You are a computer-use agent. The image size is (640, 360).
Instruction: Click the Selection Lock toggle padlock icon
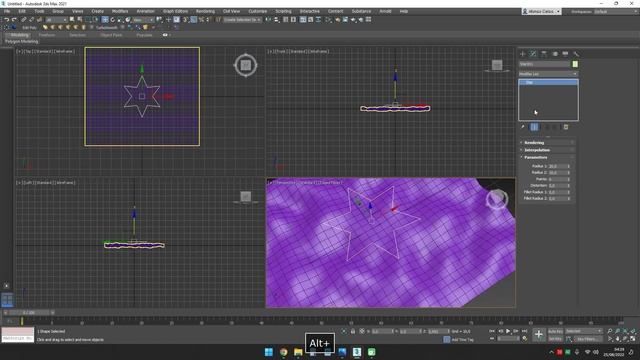pos(353,331)
